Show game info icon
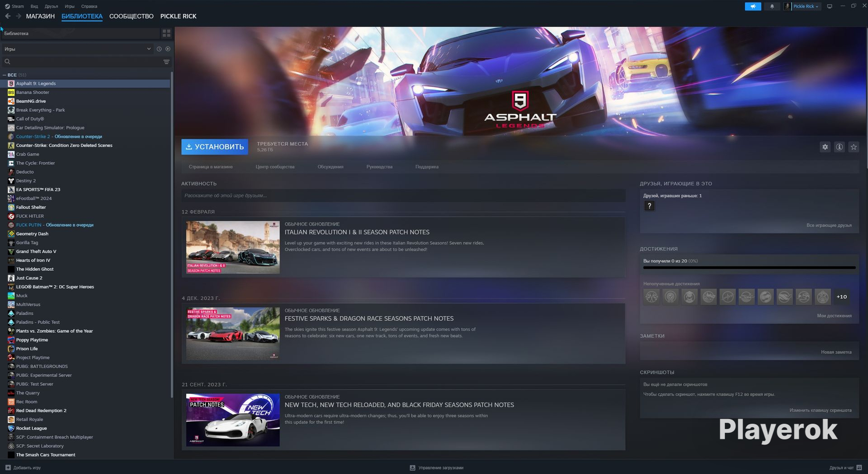The width and height of the screenshot is (868, 474). (839, 147)
